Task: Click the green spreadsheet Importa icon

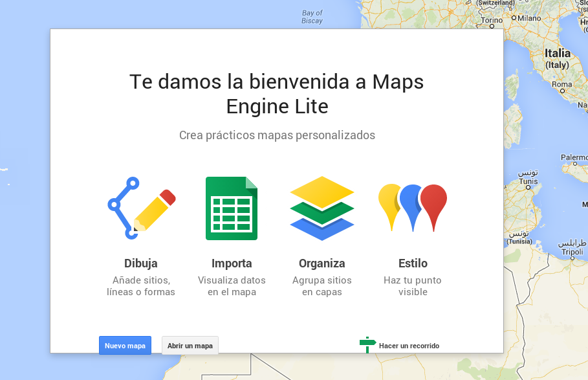Action: [x=232, y=208]
